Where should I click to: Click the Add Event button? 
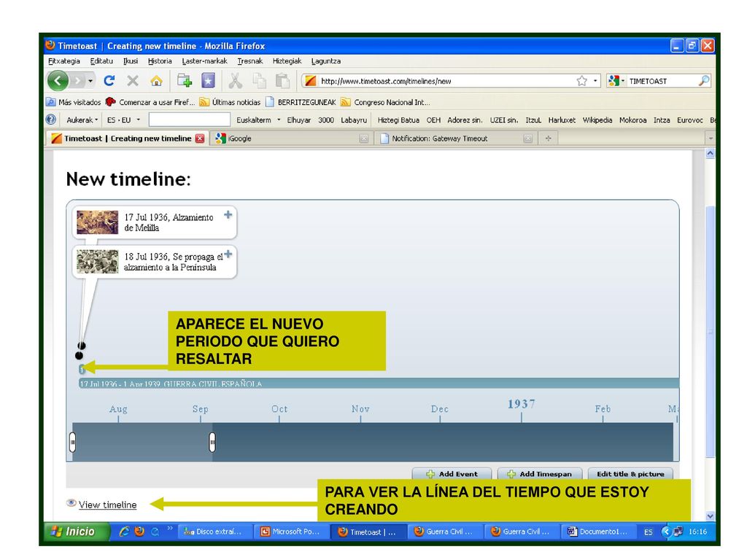pos(452,474)
